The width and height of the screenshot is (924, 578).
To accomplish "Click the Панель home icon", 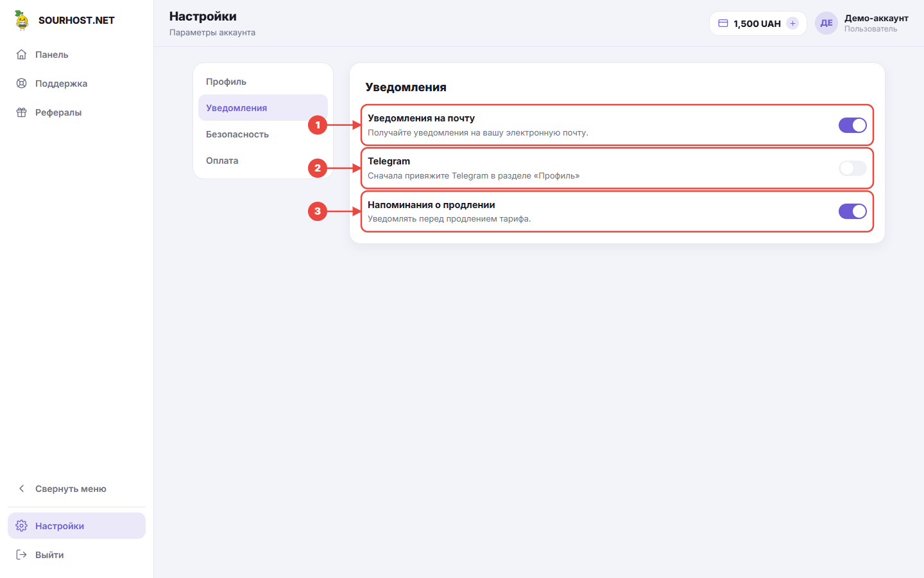I will click(x=22, y=55).
